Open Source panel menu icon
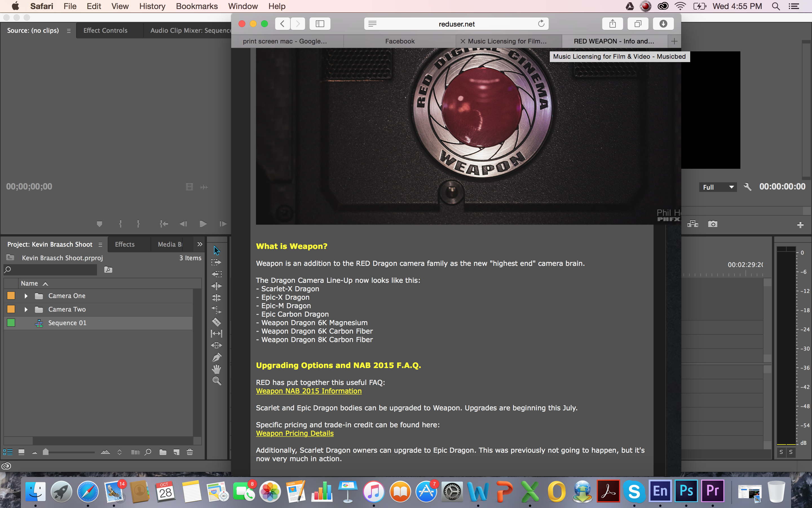The height and width of the screenshot is (508, 812). [x=69, y=30]
